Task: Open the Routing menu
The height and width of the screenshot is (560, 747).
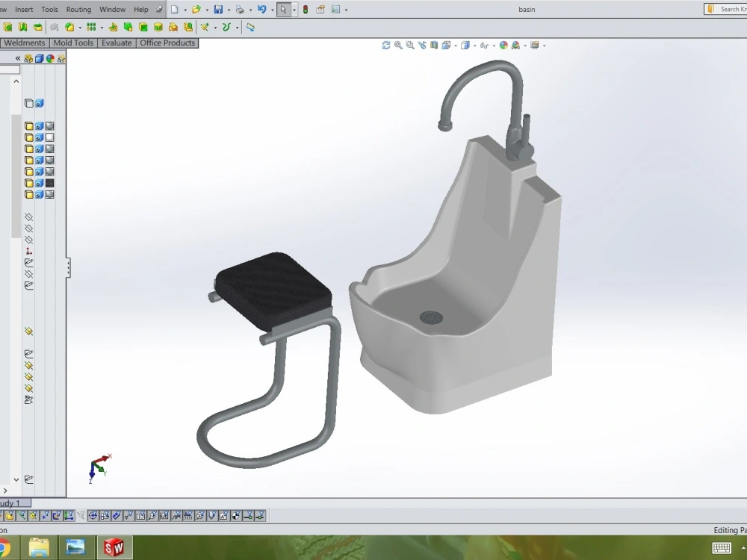Action: (78, 10)
